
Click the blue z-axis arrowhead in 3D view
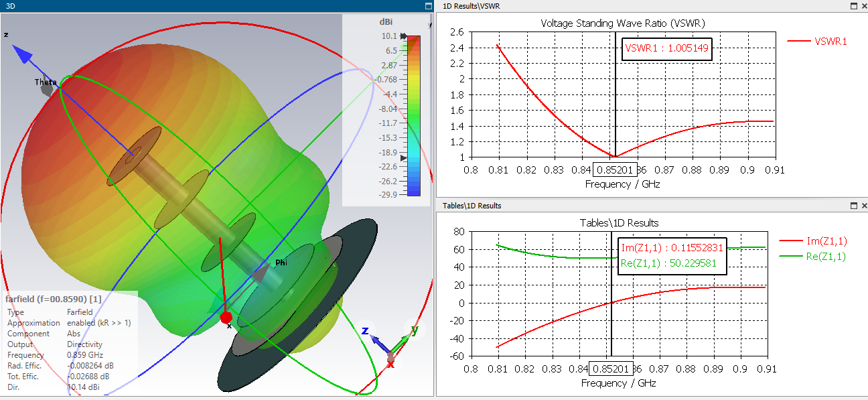tap(23, 54)
